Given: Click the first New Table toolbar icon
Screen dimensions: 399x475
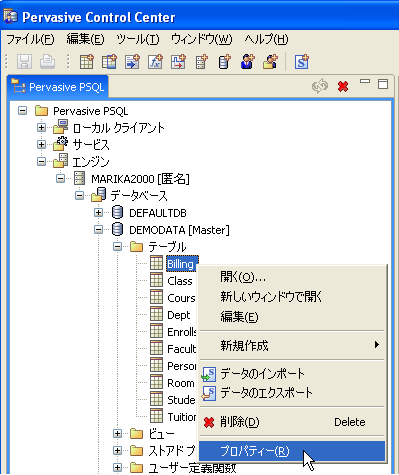Looking at the screenshot, I should pos(87,62).
